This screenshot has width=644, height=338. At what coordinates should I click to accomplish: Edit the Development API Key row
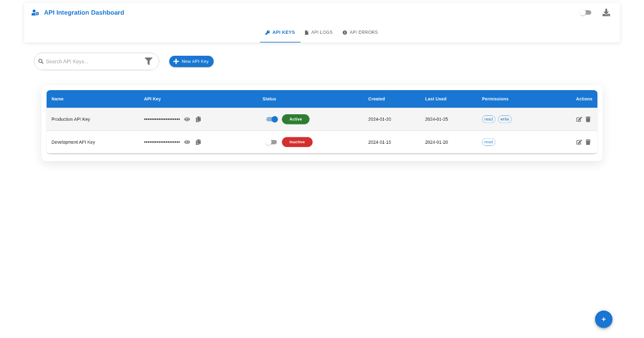[579, 142]
